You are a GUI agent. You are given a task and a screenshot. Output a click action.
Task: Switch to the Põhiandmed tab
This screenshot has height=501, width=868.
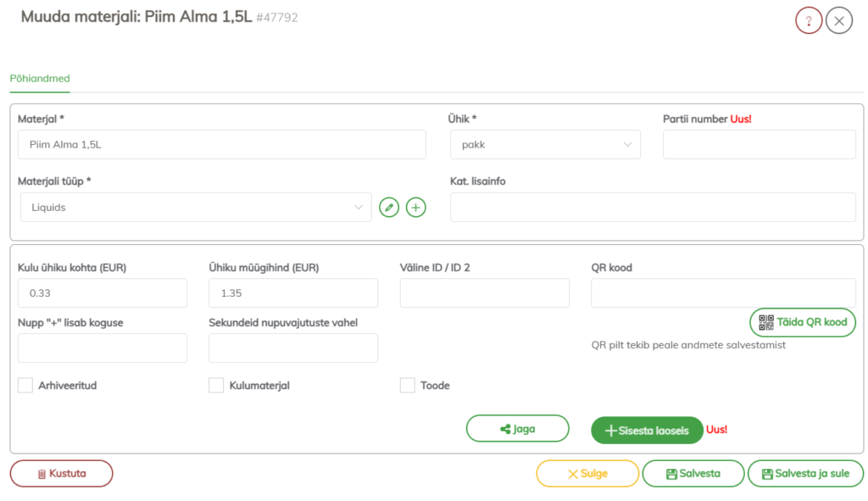click(x=40, y=79)
